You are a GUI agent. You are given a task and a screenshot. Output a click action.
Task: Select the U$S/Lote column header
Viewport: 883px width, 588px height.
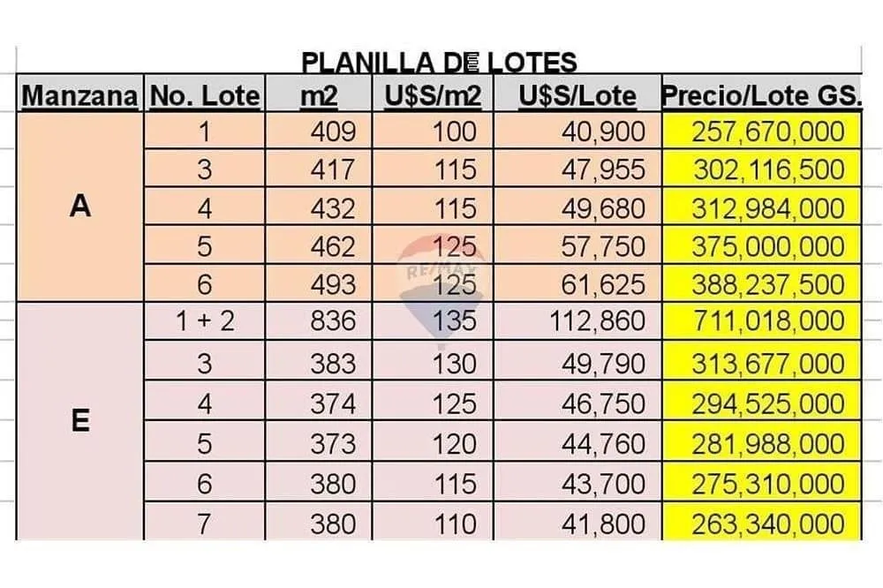pos(577,94)
